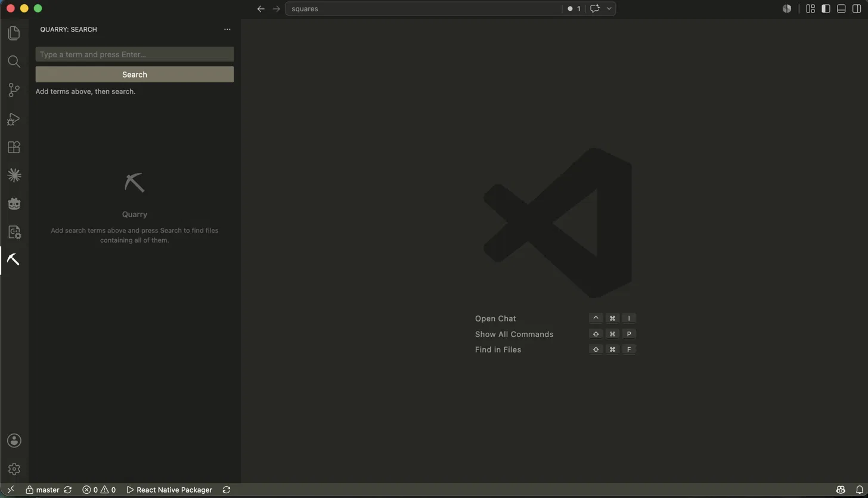868x498 pixels.
Task: Focus the 'Type a term and press Enter' field
Action: [x=135, y=54]
